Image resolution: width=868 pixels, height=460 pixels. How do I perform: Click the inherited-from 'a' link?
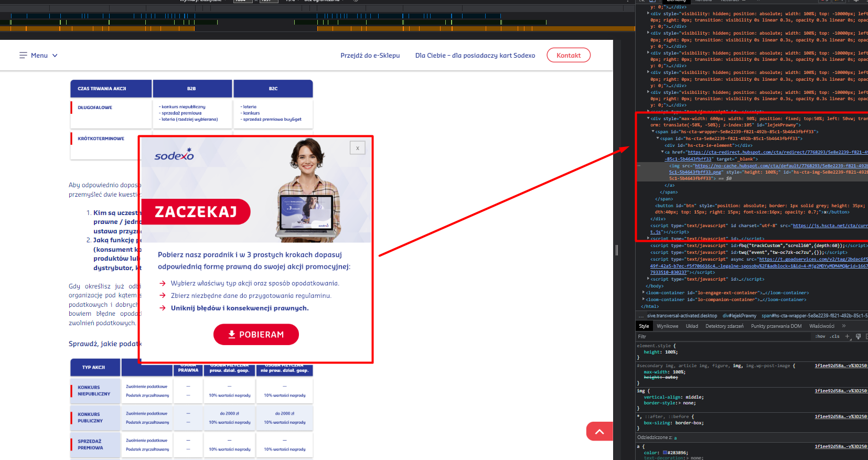pos(676,437)
